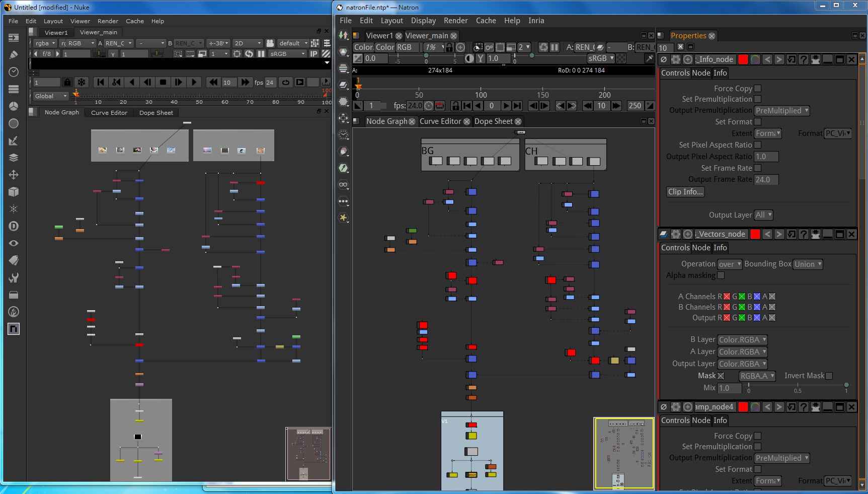Image resolution: width=868 pixels, height=494 pixels.
Task: Click the Image read/write icon in Natron's toolbox
Action: pyautogui.click(x=343, y=35)
